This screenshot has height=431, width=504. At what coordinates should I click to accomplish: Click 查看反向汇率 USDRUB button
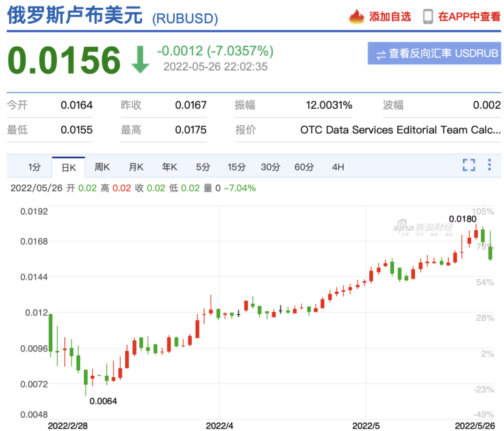click(x=434, y=53)
